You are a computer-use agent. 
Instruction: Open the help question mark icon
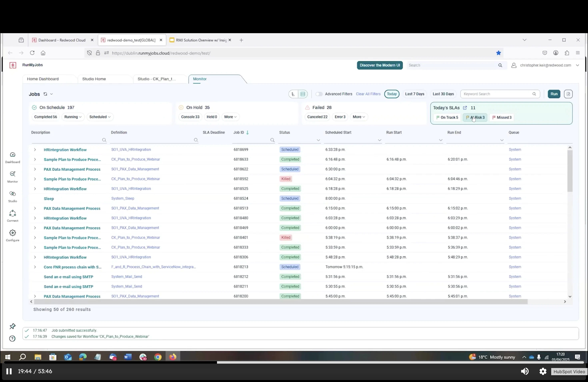(x=12, y=339)
